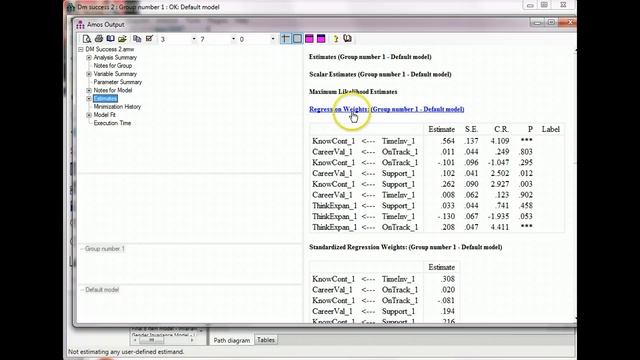Screen dimensions: 640x360
Task: Switch to the Tables tab
Action: click(x=266, y=340)
